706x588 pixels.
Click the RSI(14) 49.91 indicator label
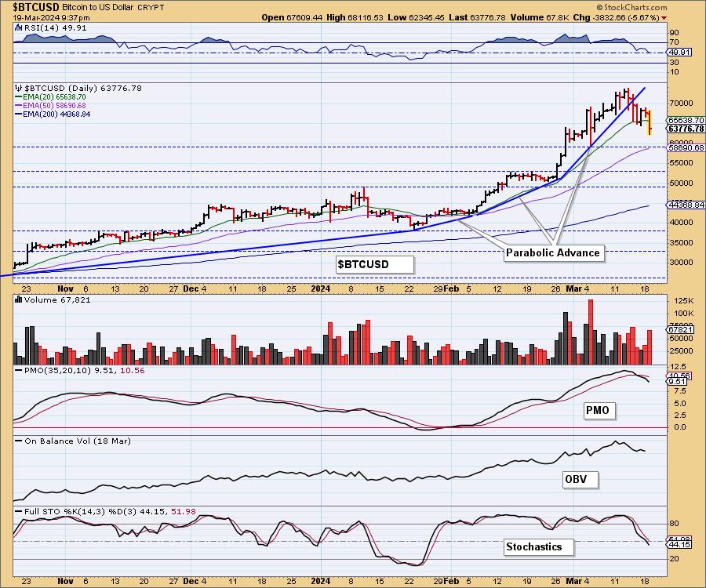[55, 27]
